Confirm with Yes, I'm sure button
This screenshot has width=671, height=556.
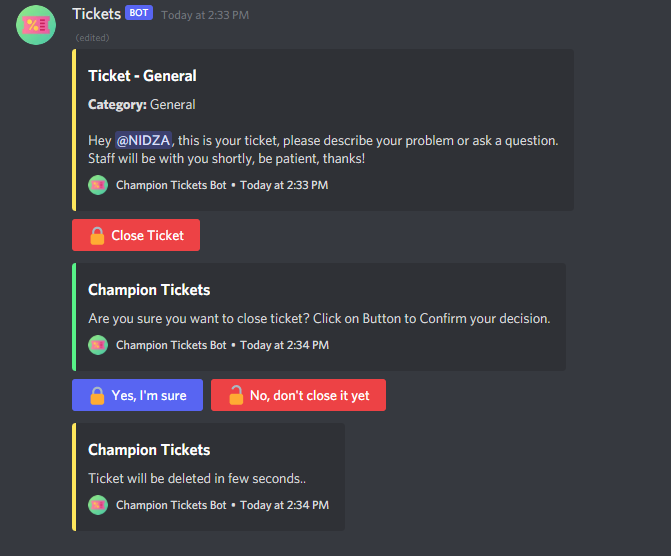137,396
